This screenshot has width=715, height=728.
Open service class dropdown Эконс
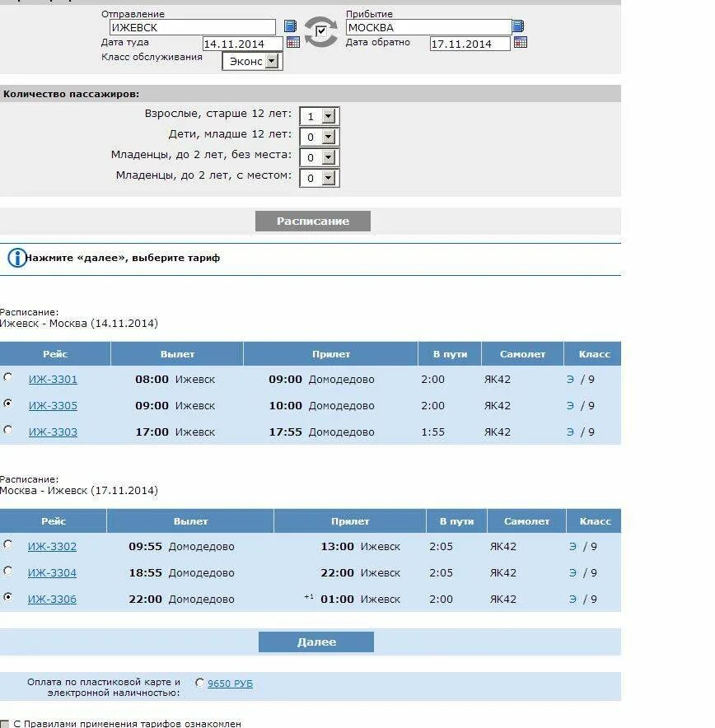(252, 61)
